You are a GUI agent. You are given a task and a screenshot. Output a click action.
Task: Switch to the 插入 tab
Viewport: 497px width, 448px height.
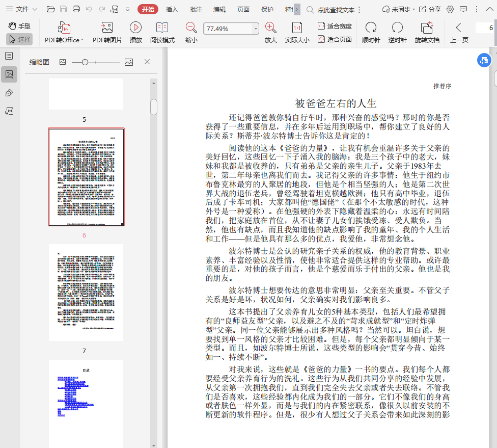pos(172,9)
